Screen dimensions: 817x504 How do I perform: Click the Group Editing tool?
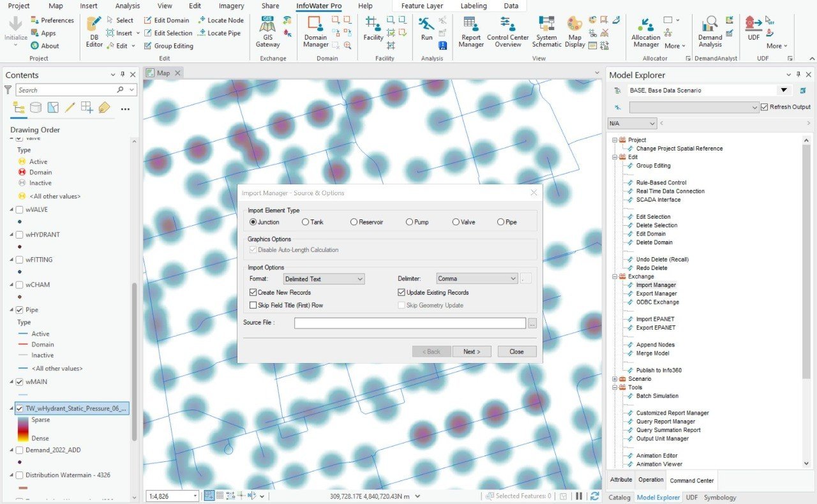169,46
